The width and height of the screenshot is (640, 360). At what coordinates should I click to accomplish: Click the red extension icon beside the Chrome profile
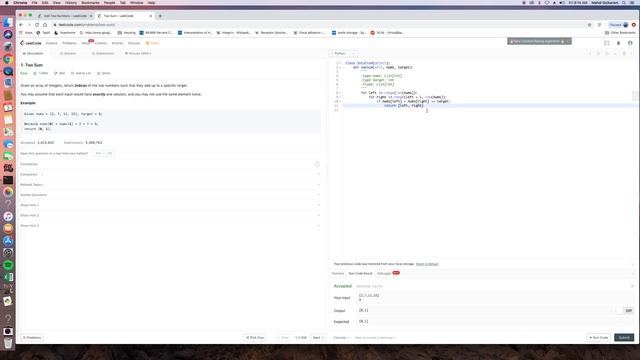634,25
